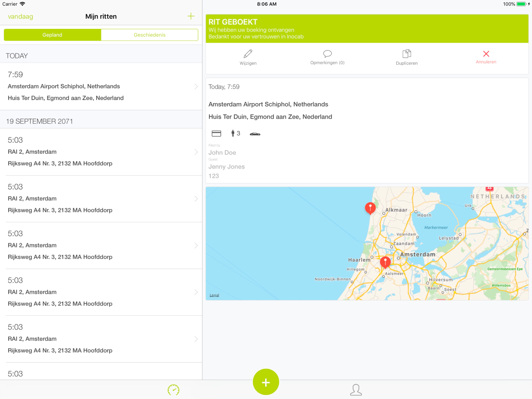This screenshot has width=532, height=399.
Task: Click the Lelystad label on the map
Action: pos(448,238)
